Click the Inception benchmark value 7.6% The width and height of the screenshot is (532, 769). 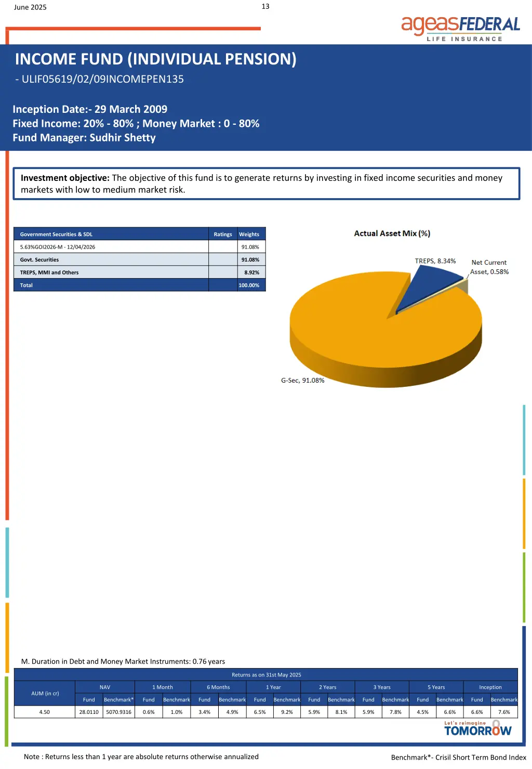[504, 712]
